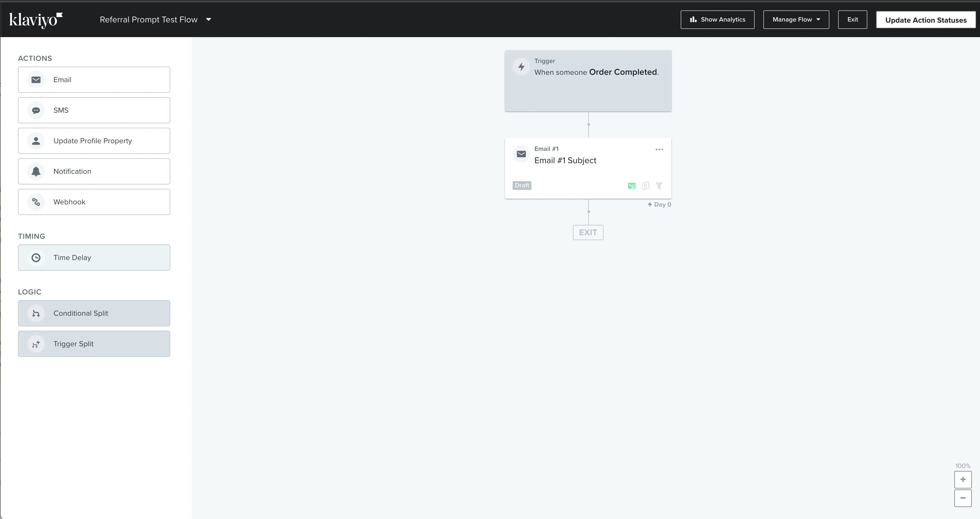Click the connector dot below Email #1

click(x=588, y=212)
